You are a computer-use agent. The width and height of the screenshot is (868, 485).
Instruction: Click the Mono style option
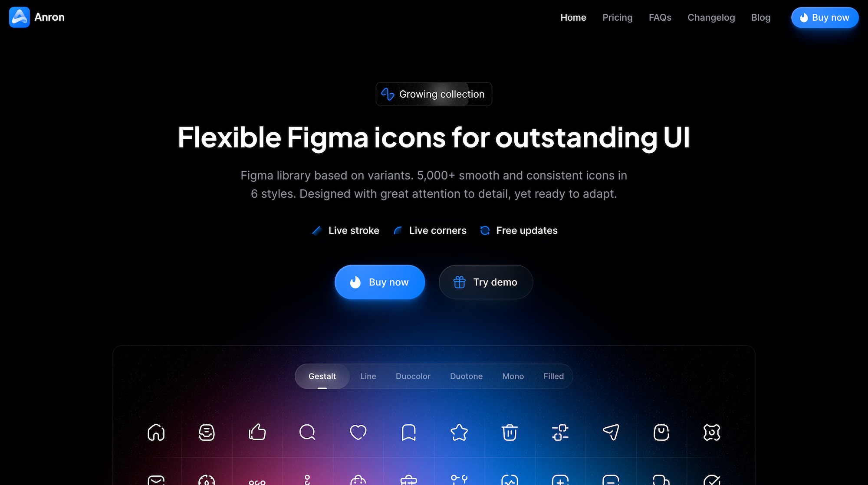click(x=513, y=376)
